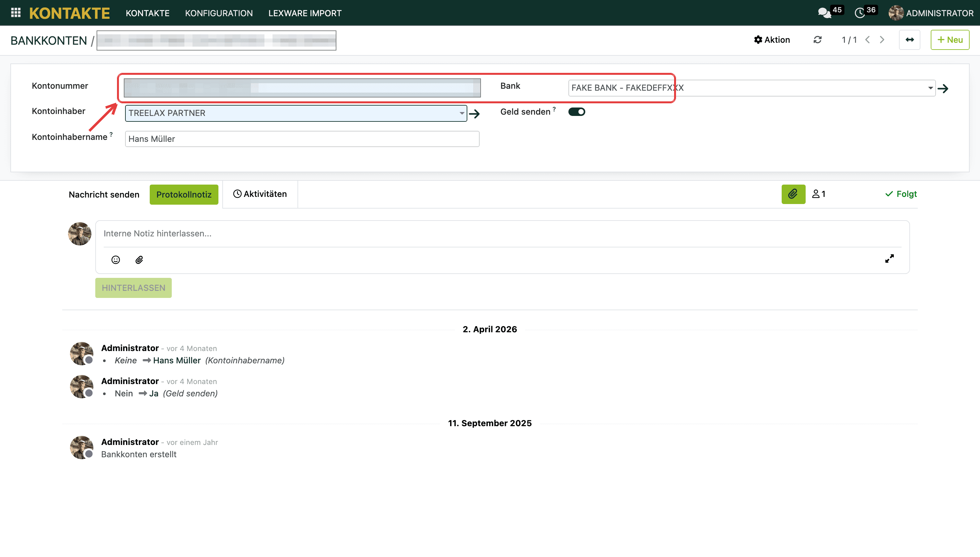Screen dimensions: 980x557
Task: Click the green attachments paperclip button
Action: (793, 194)
